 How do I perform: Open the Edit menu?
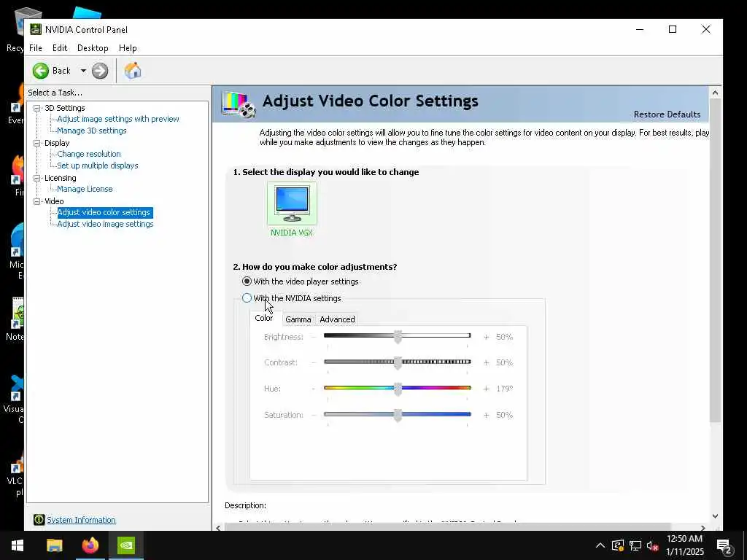[x=60, y=48]
